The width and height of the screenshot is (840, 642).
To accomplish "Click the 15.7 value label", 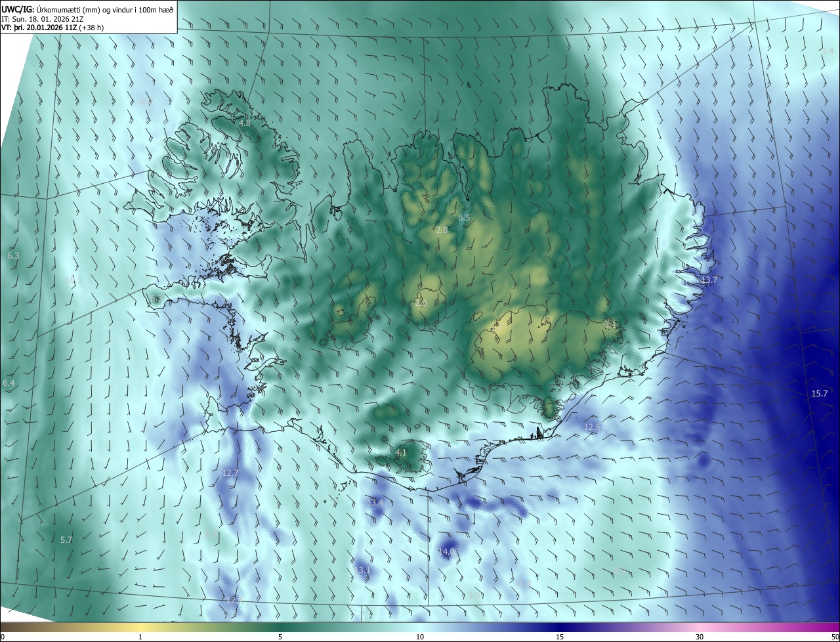I will click(820, 394).
